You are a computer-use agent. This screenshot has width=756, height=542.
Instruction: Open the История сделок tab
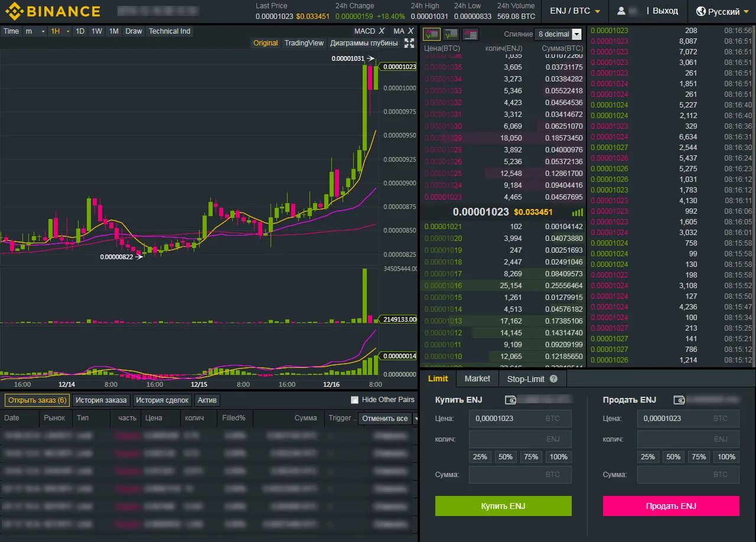coord(162,400)
